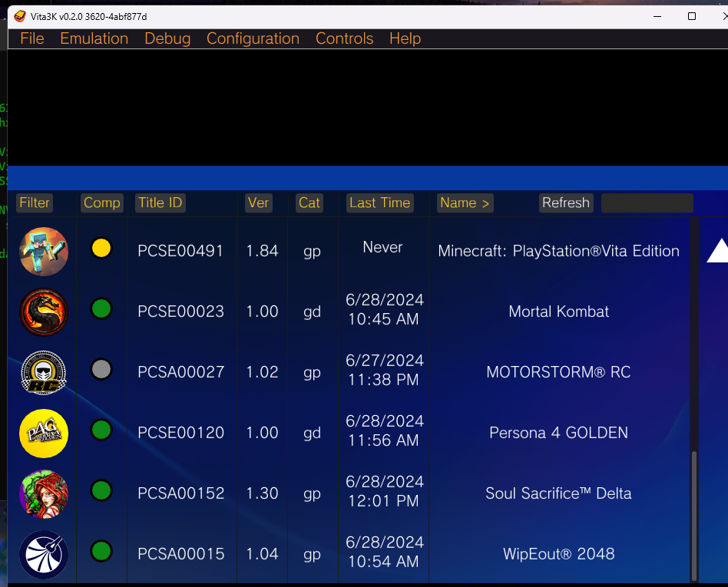Click the 6/28/2024 12:01 PM timestamp
Viewport: 728px width, 587px height.
(385, 491)
